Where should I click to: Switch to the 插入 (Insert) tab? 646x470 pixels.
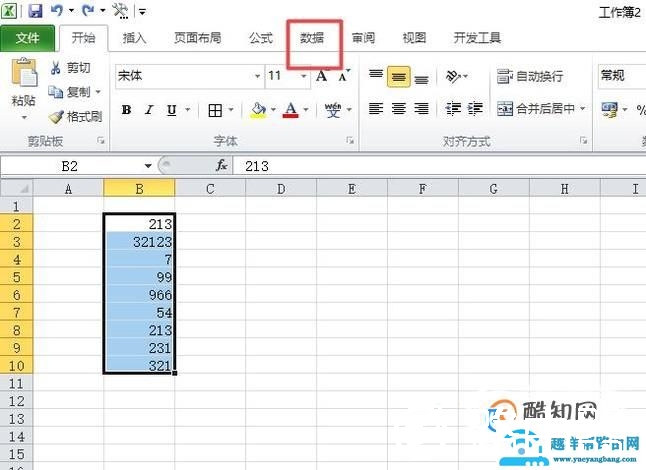[134, 38]
